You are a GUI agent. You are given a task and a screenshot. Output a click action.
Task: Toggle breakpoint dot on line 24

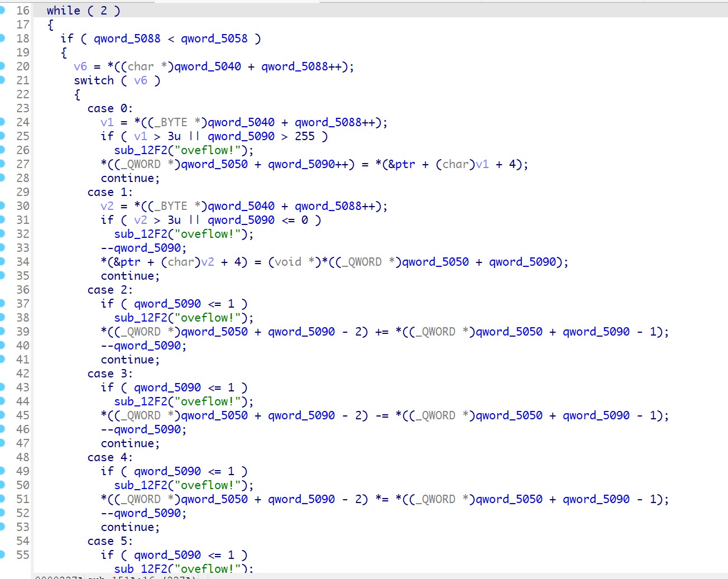(2, 122)
